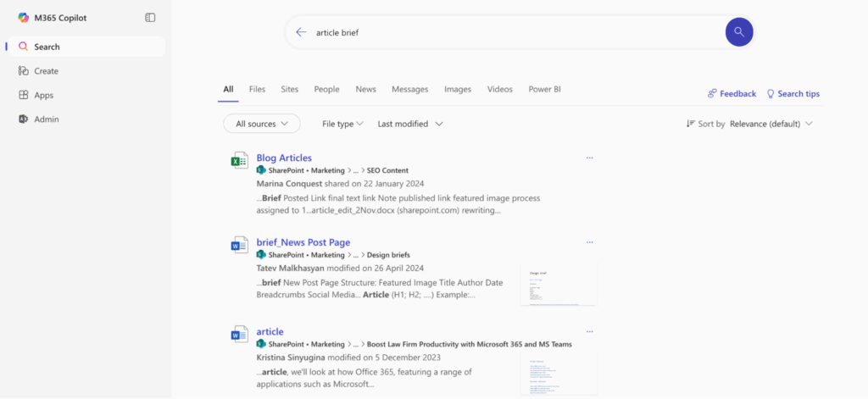The height and width of the screenshot is (399, 868).
Task: Click the Search tips link text
Action: coord(798,93)
